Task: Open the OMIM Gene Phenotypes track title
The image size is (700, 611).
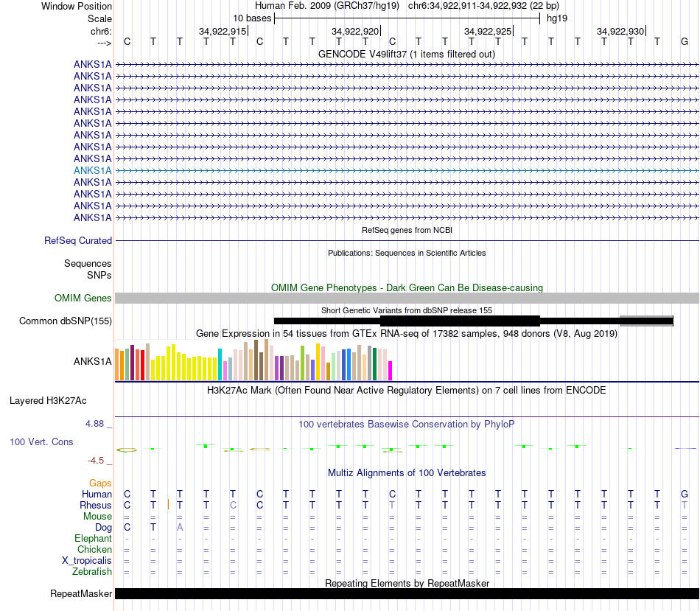Action: tap(407, 287)
